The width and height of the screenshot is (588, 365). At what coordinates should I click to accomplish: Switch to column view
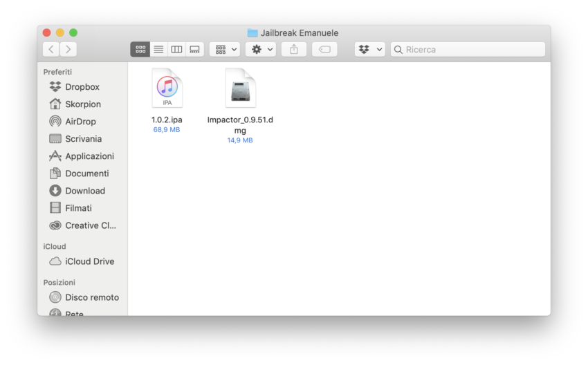[x=176, y=50]
